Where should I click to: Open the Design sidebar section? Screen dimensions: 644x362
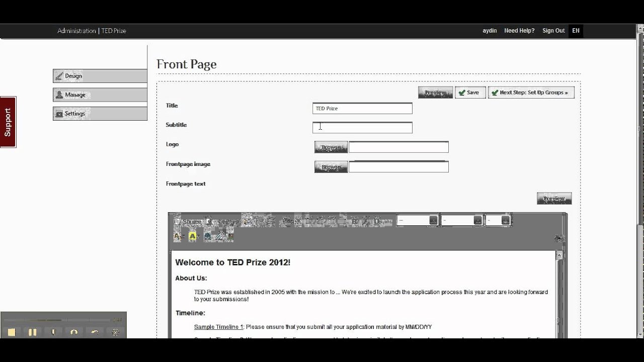click(x=100, y=76)
